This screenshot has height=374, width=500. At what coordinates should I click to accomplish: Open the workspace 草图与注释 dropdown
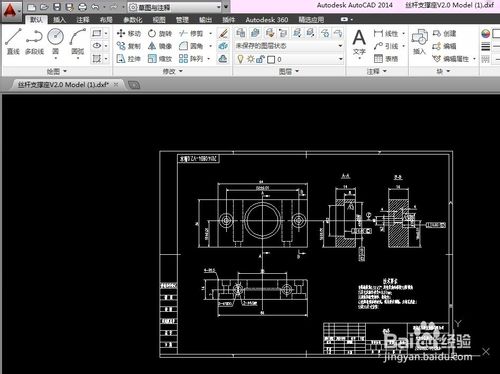tap(175, 7)
